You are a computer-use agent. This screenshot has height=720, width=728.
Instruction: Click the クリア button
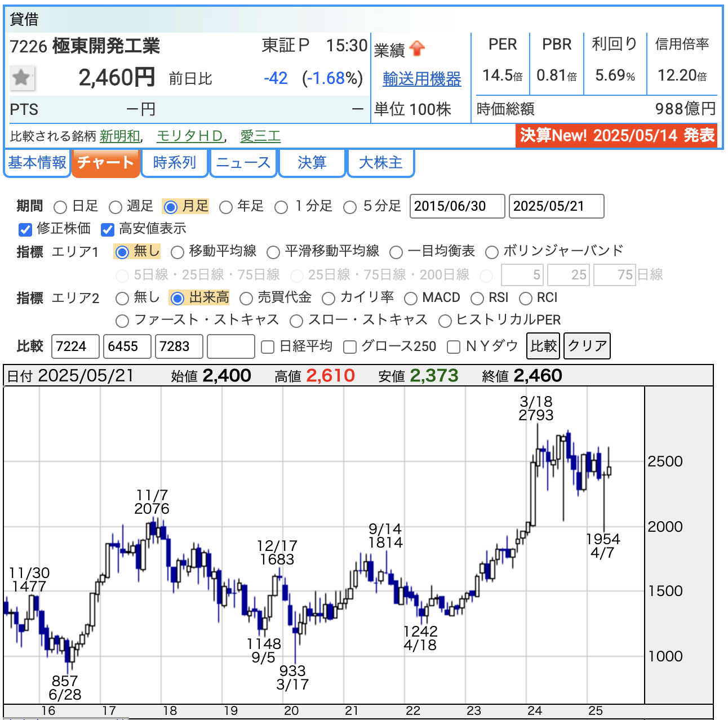tap(587, 346)
